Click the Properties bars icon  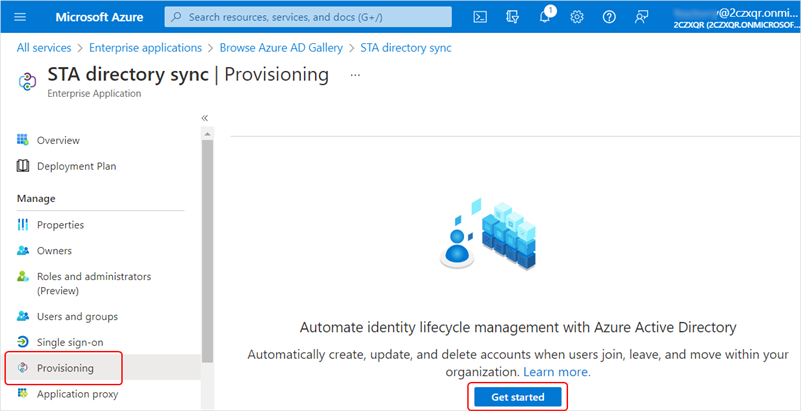pyautogui.click(x=22, y=225)
